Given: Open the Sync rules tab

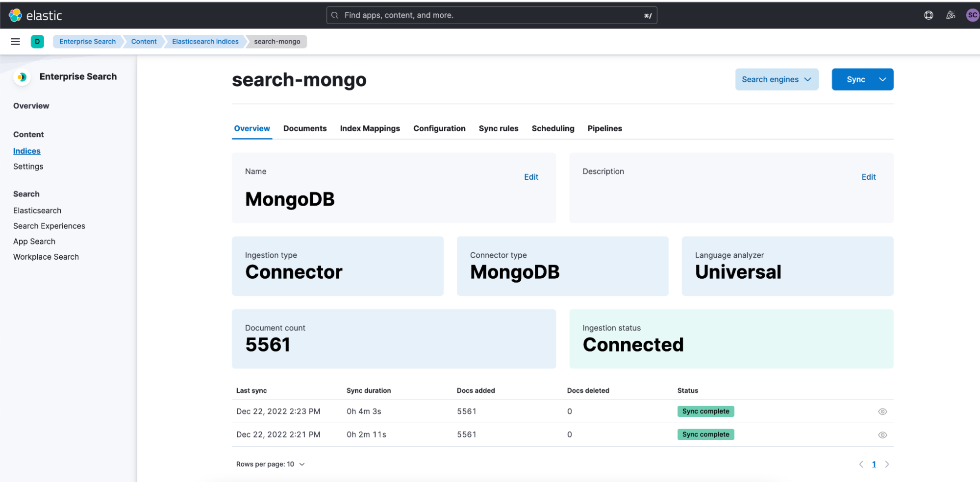Looking at the screenshot, I should coord(499,128).
